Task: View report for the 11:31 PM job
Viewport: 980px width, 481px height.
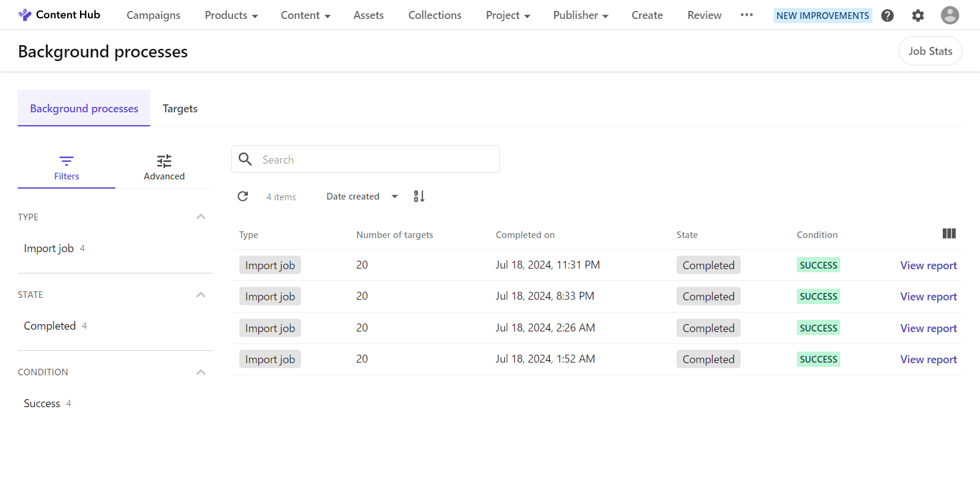Action: (928, 266)
